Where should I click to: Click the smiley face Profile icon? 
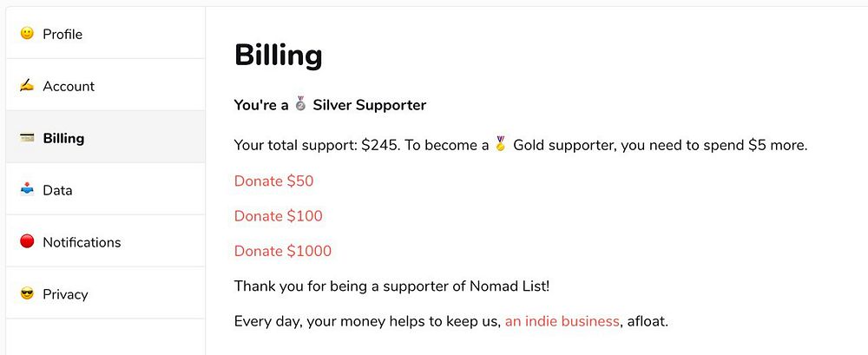tap(27, 34)
